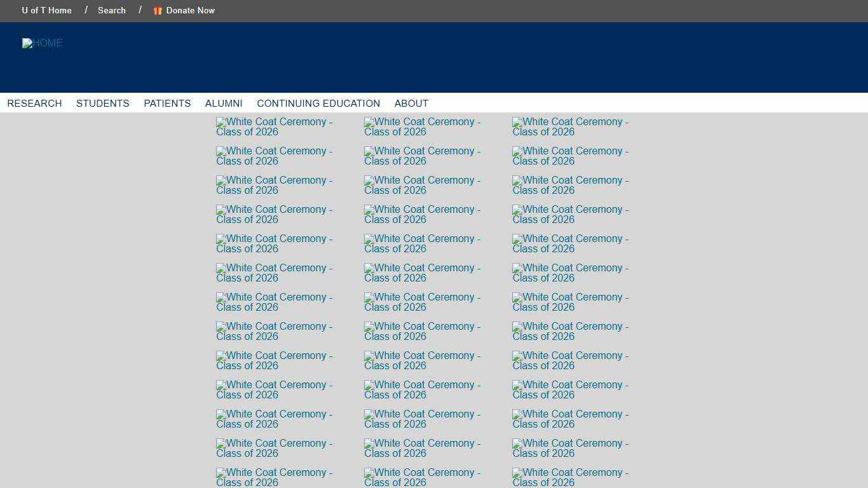This screenshot has height=488, width=868.
Task: Open the ALUMNI menu
Action: click(x=224, y=104)
